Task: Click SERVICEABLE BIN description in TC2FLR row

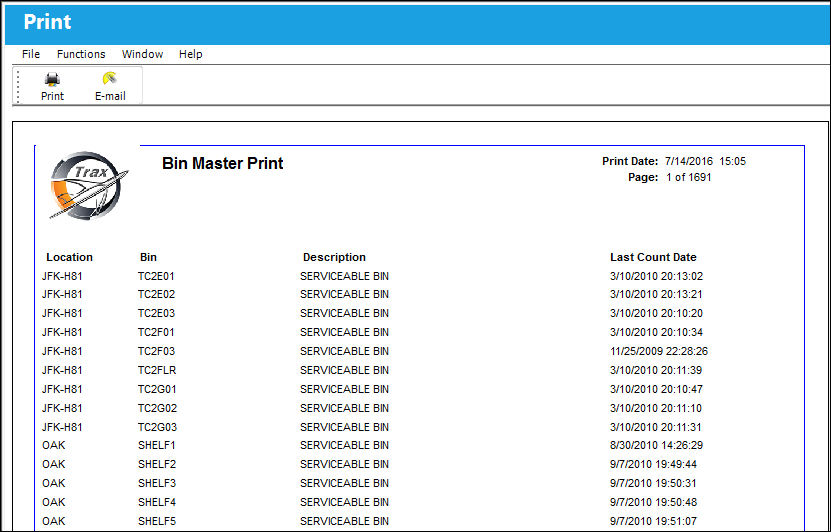Action: (x=344, y=370)
